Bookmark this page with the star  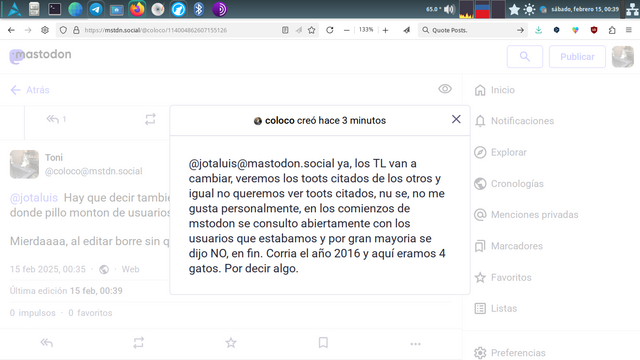click(x=311, y=30)
